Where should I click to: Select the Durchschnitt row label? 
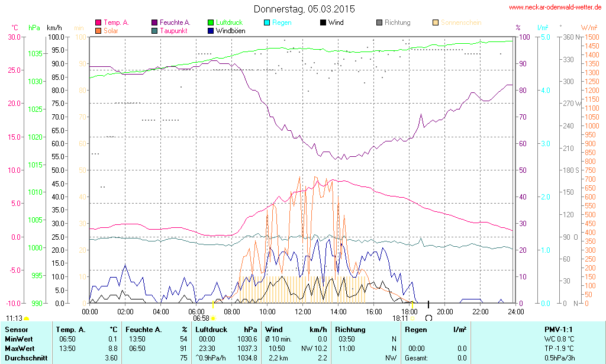click(x=24, y=357)
